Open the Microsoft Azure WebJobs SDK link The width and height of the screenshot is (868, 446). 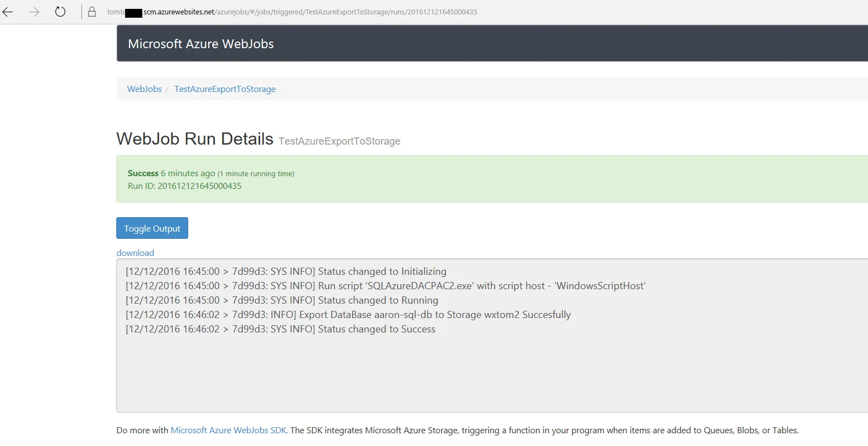tap(229, 430)
